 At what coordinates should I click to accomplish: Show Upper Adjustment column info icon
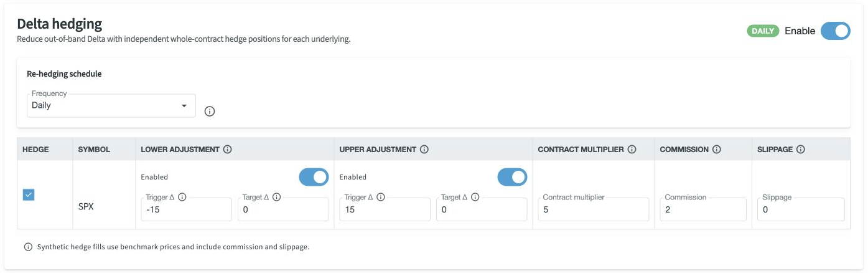[424, 150]
